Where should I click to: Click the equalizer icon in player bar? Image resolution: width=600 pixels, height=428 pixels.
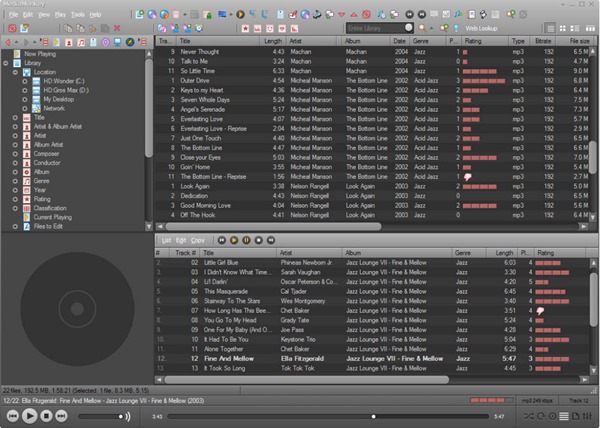tap(587, 416)
